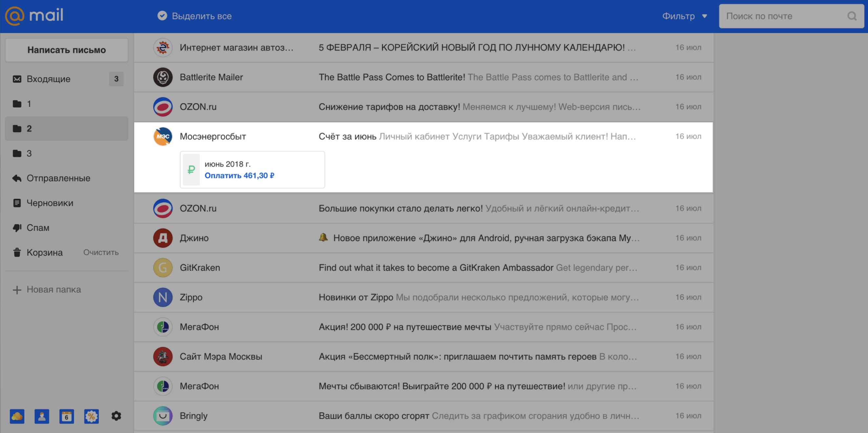The image size is (868, 433).
Task: Click the Bringly sender avatar
Action: click(163, 416)
